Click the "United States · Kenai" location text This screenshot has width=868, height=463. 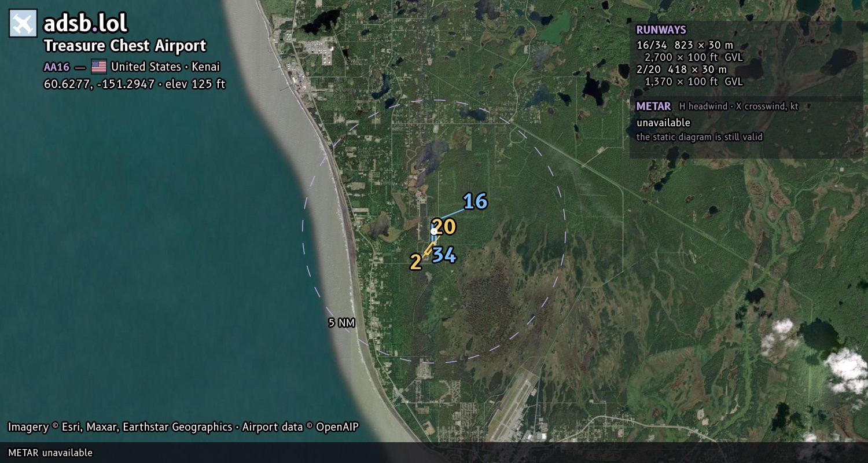[165, 67]
